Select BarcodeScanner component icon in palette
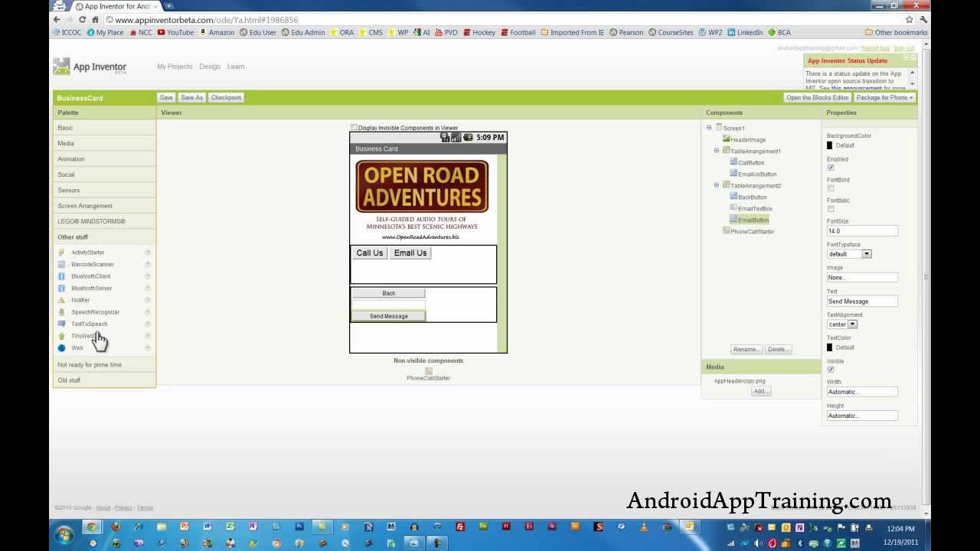Image resolution: width=980 pixels, height=551 pixels. click(x=61, y=264)
